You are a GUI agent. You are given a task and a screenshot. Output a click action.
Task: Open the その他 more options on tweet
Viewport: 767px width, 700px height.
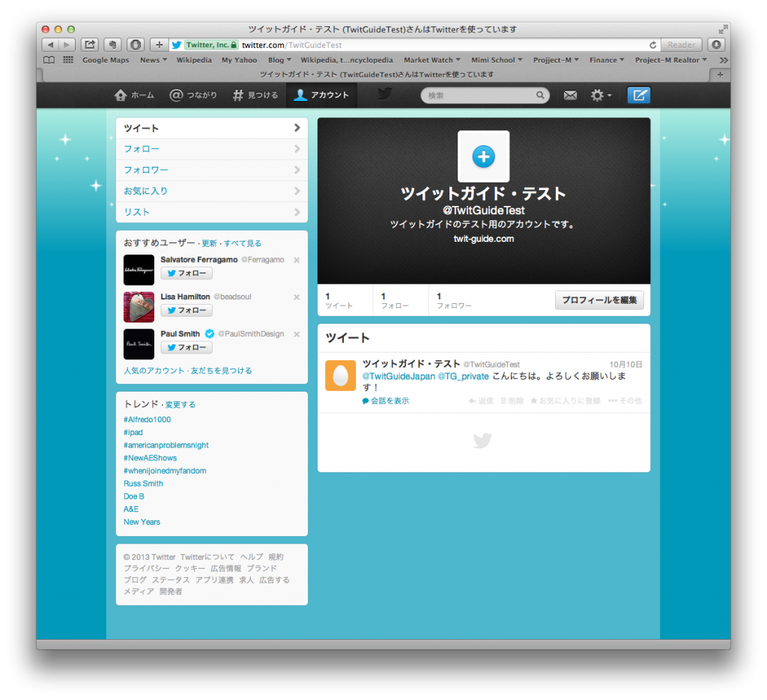(x=625, y=401)
